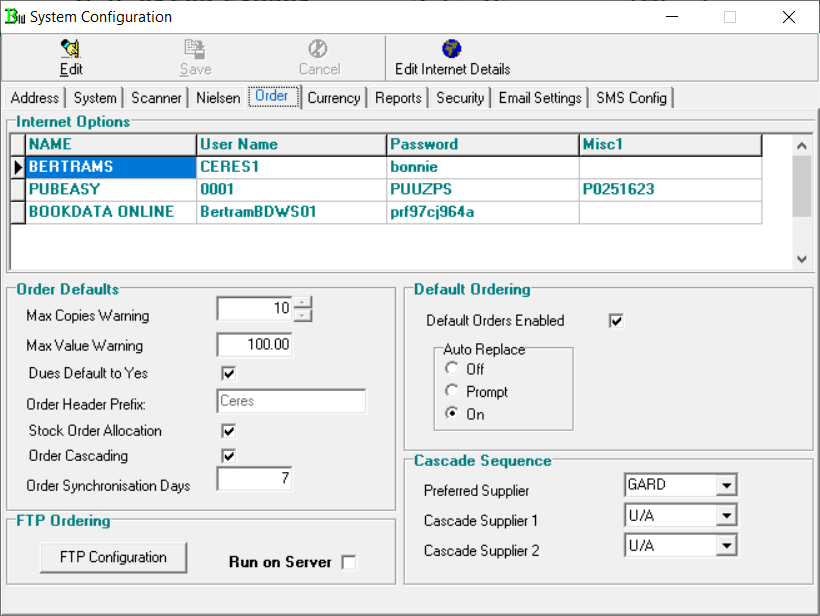
Task: Select the BOOKDATA ONLINE name cell
Action: 111,212
